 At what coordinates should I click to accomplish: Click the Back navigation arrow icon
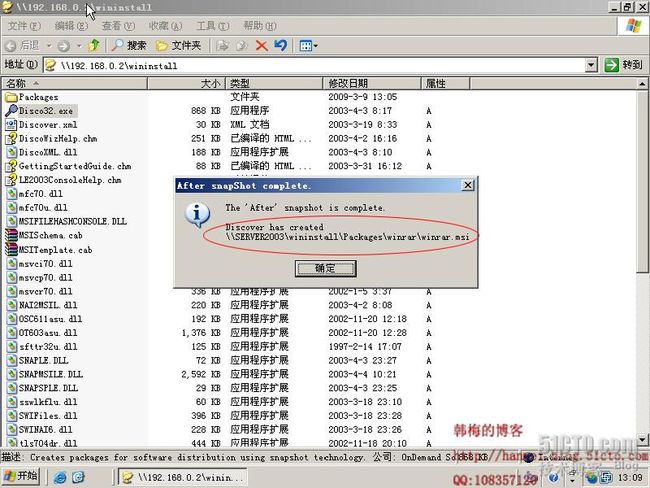[x=12, y=46]
